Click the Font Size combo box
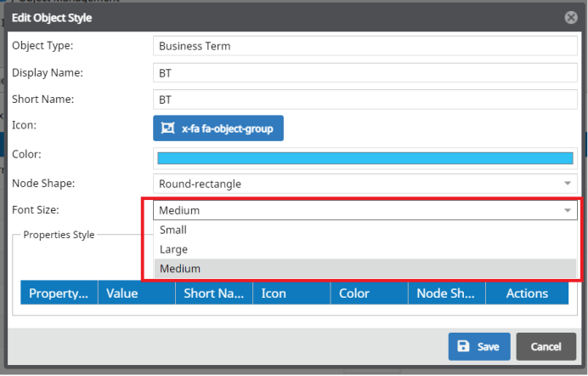Image resolution: width=588 pixels, height=376 pixels. (x=365, y=210)
